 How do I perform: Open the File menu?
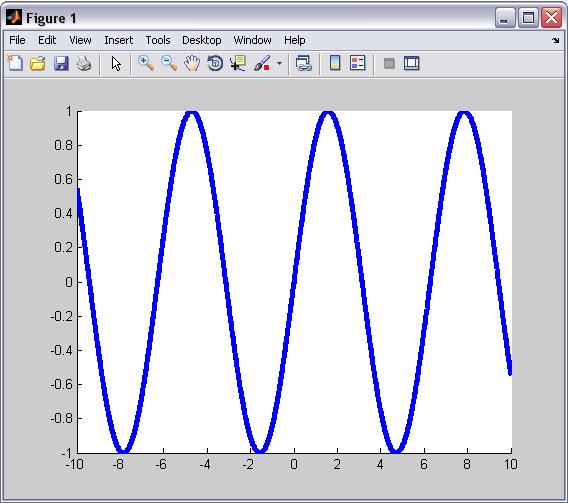point(17,40)
